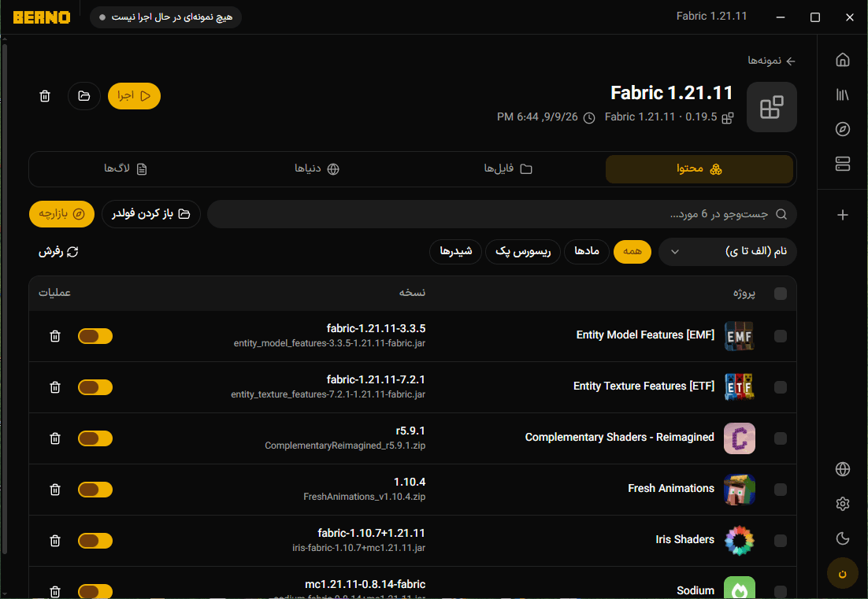
Task: Toggle off Complementary Shaders - Reimagined
Action: click(95, 438)
